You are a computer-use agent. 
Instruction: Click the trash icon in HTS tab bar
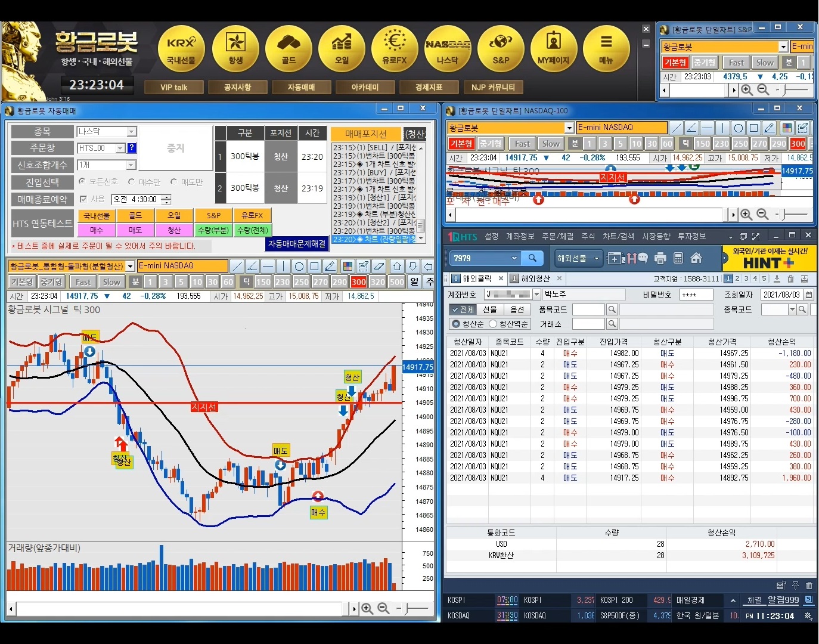790,278
